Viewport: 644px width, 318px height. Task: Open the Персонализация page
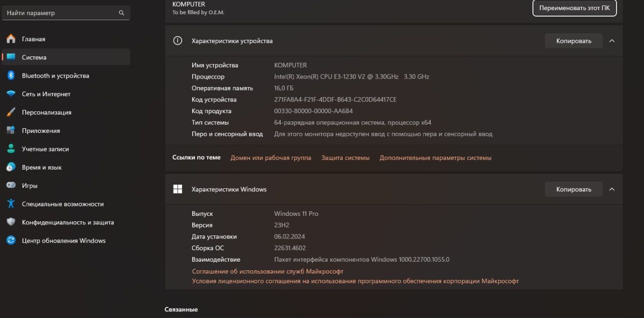coord(66,112)
